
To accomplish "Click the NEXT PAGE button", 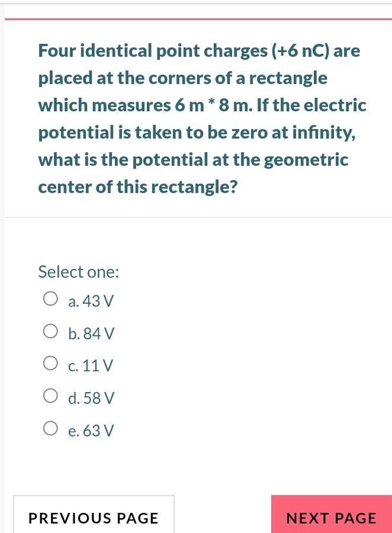I will pos(331,518).
